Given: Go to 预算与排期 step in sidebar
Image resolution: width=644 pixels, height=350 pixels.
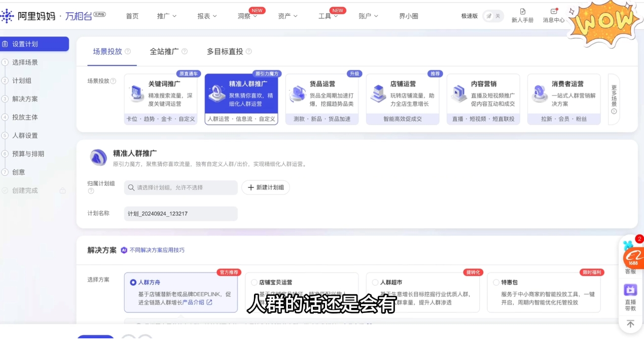Looking at the screenshot, I should [28, 153].
